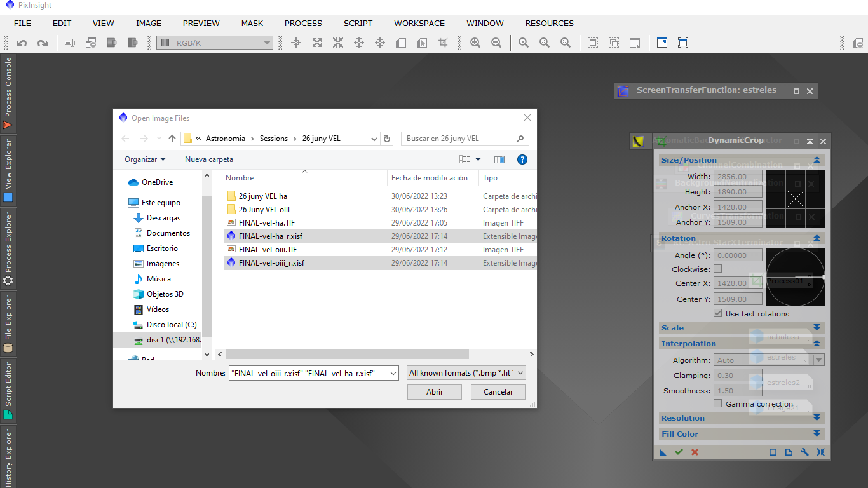Click the blue help question mark icon
This screenshot has height=488, width=868.
(x=522, y=159)
